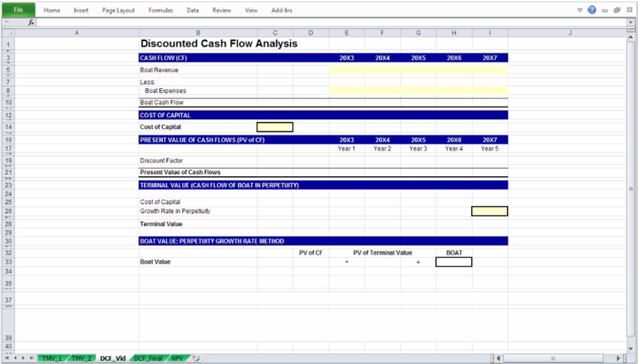
Task: Select the DCF_Vid sheet tab
Action: pos(113,358)
